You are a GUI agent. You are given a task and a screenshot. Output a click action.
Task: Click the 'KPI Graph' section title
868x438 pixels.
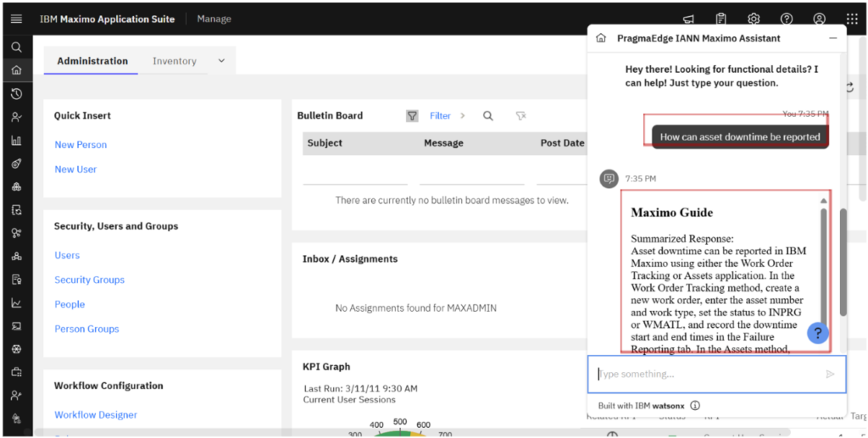point(326,367)
